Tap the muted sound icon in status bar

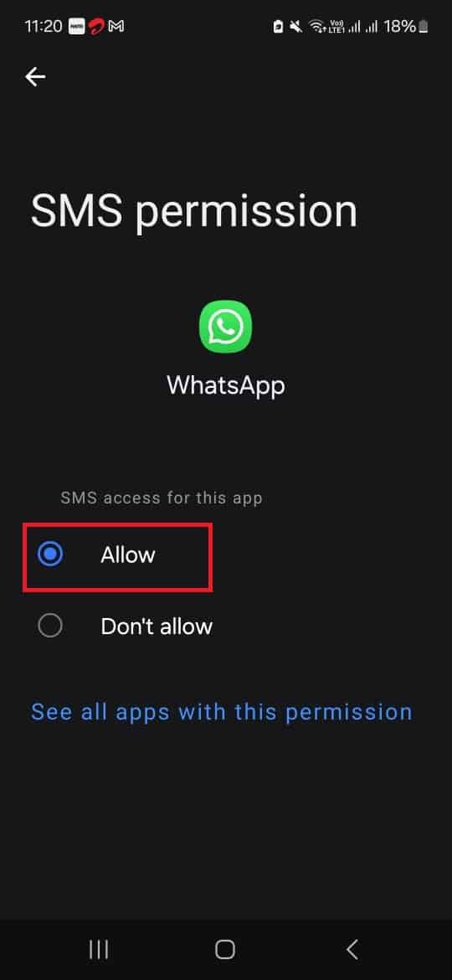pyautogui.click(x=296, y=26)
